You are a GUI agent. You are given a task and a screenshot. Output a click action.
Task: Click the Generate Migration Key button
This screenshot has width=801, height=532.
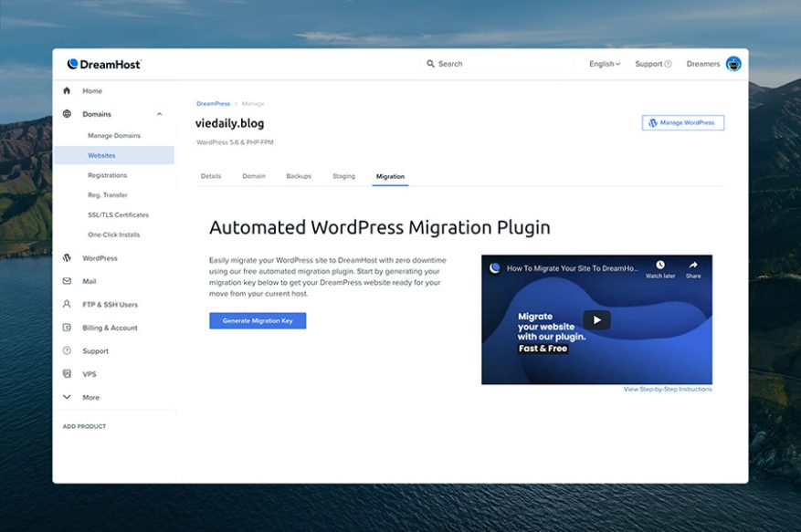tap(257, 320)
